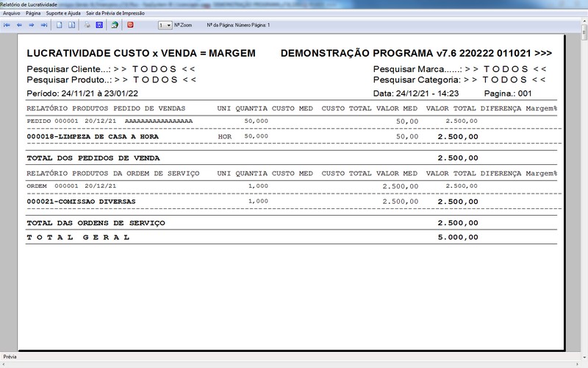The image size is (588, 368).
Task: Click the Pagina.: 001 text
Action: [508, 93]
